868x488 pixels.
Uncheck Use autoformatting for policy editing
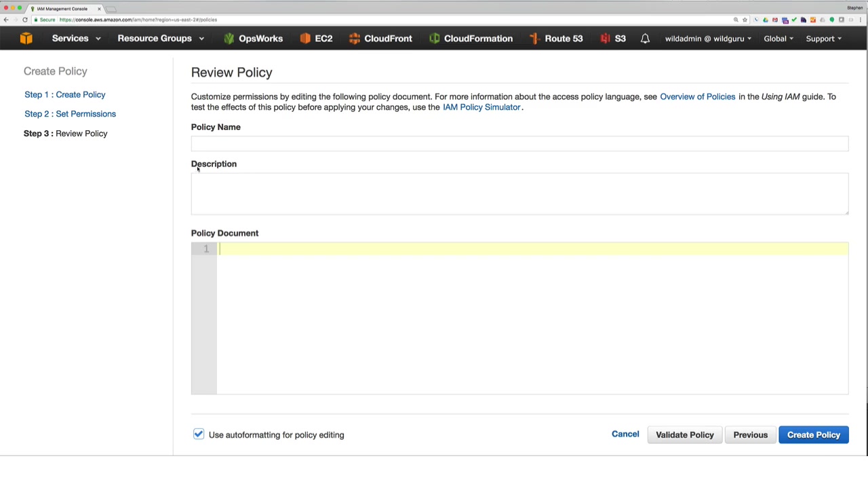point(199,434)
